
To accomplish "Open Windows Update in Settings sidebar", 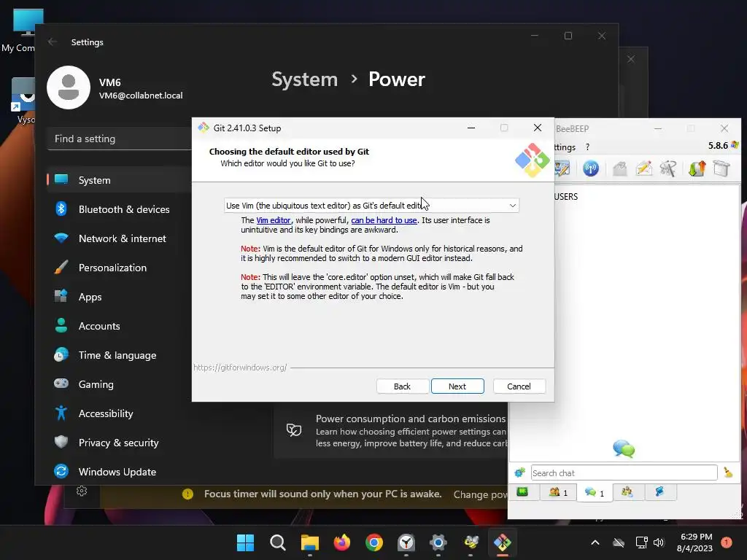I will pyautogui.click(x=119, y=472).
